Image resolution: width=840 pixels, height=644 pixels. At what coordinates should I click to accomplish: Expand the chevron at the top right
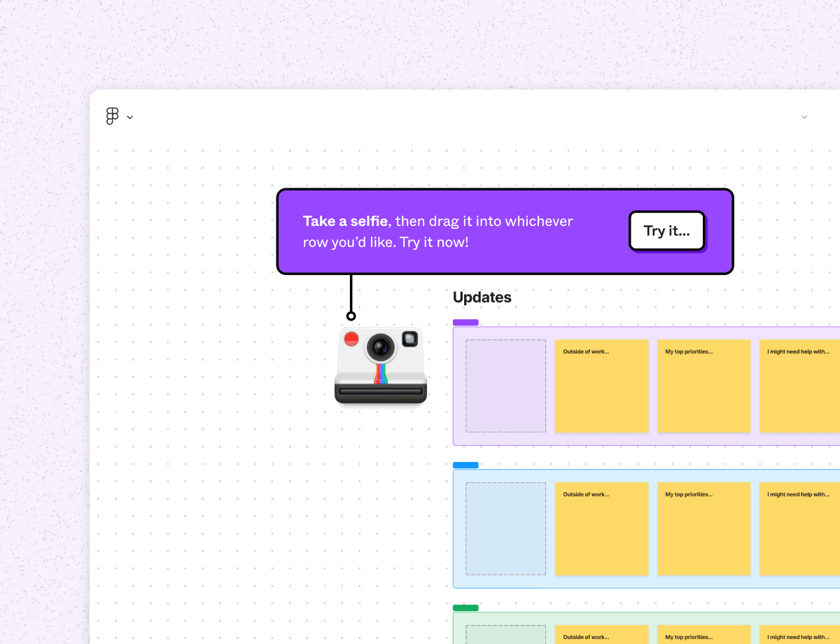(x=804, y=117)
